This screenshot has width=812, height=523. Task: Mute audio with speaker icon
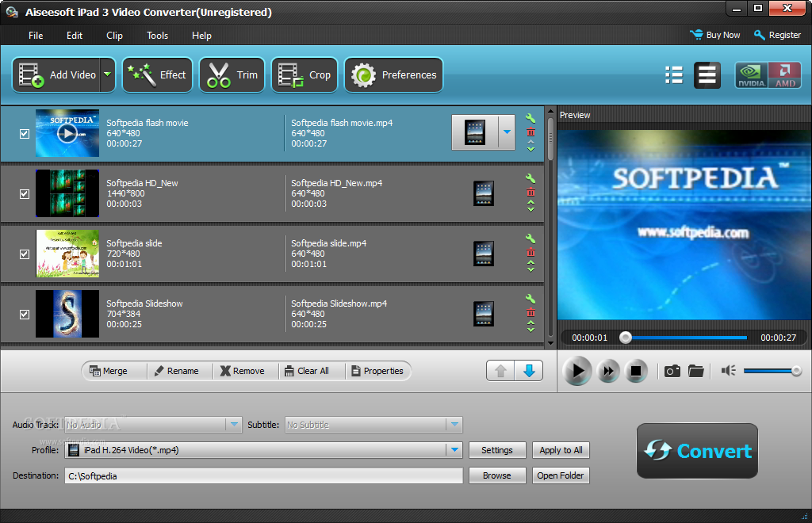[x=728, y=370]
